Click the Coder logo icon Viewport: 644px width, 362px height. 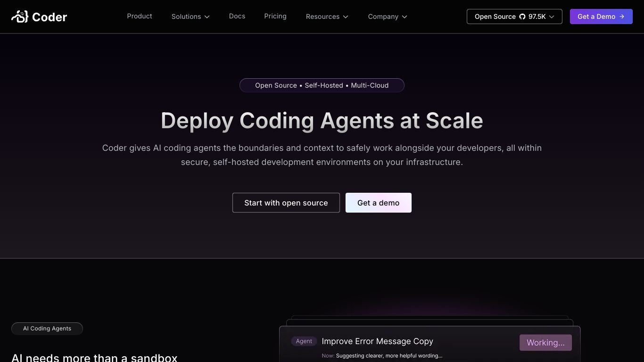[20, 16]
